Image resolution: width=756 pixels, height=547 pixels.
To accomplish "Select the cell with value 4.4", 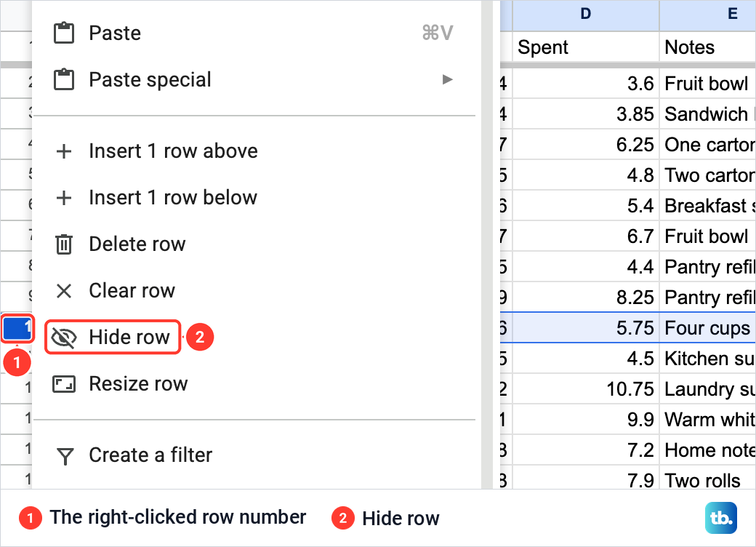I will (x=585, y=266).
